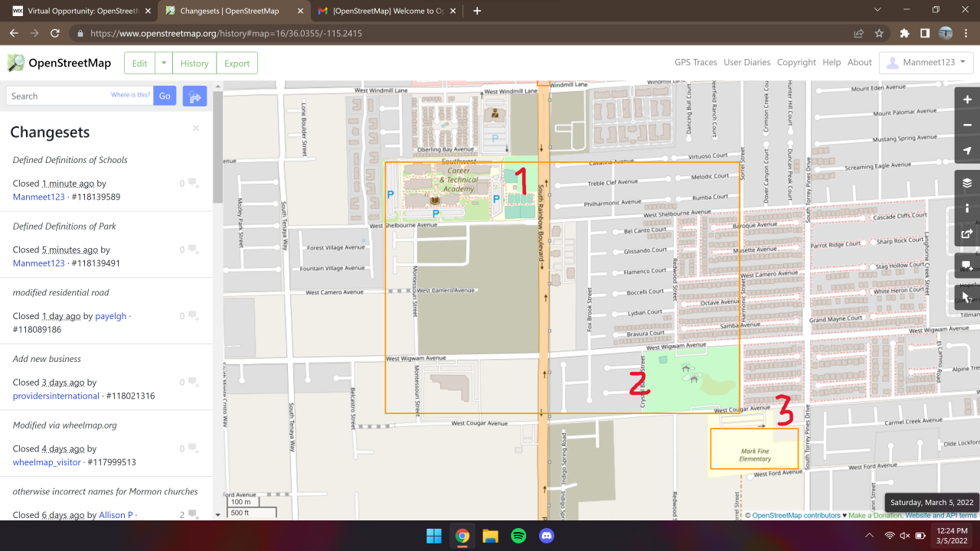This screenshot has height=551, width=980.
Task: Click comment icon for Add new business
Action: [x=193, y=383]
